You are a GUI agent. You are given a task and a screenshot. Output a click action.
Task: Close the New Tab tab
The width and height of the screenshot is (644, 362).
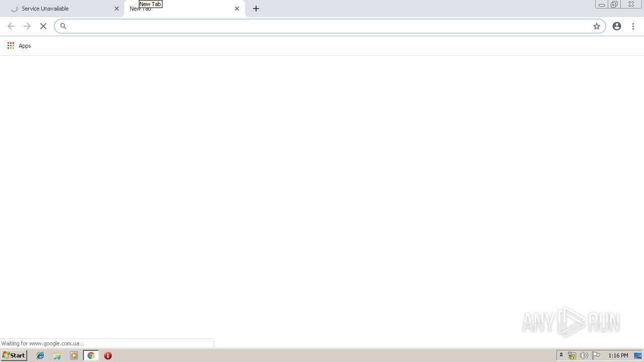click(237, 9)
